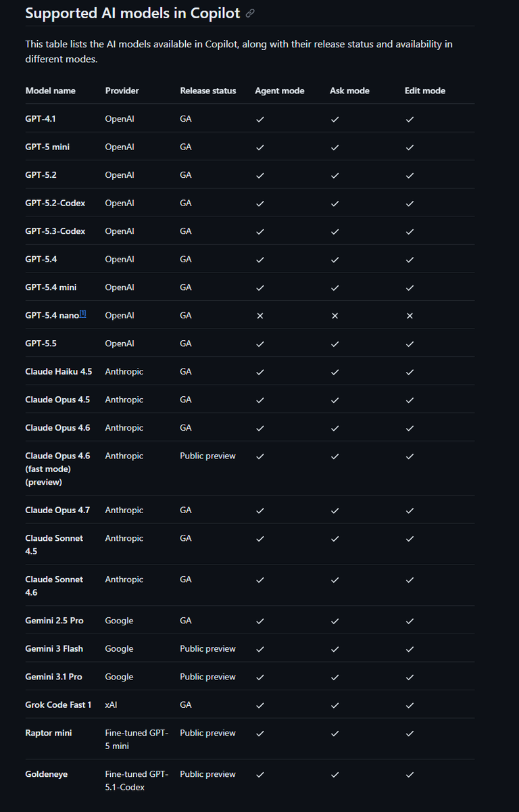Click the Edit mode checkmark in the Goldeneye row

(x=410, y=775)
